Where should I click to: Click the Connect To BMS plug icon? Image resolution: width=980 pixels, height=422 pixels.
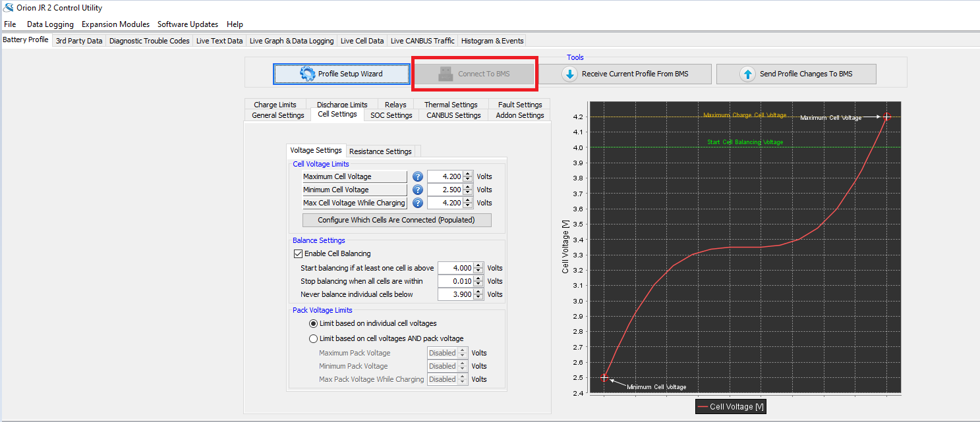tap(446, 74)
